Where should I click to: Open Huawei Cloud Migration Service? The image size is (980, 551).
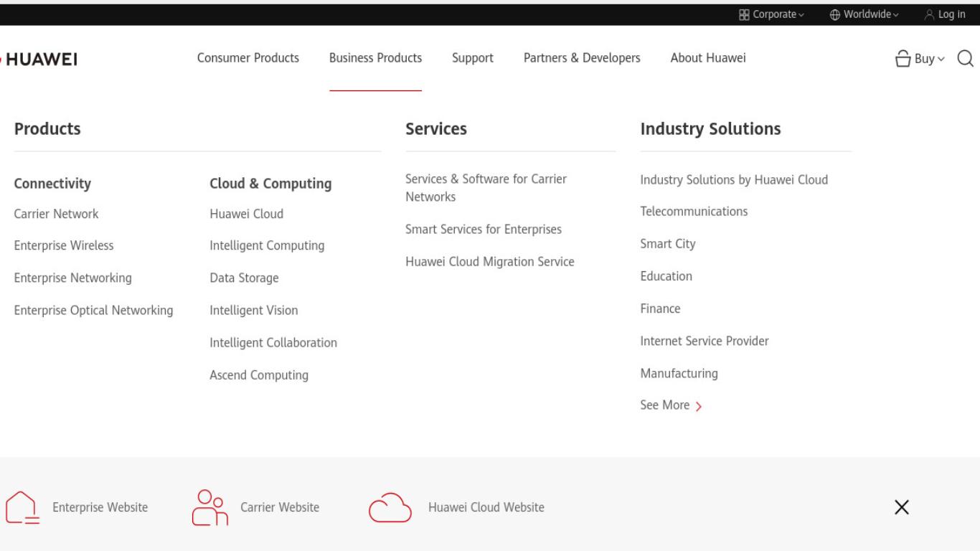(x=490, y=262)
